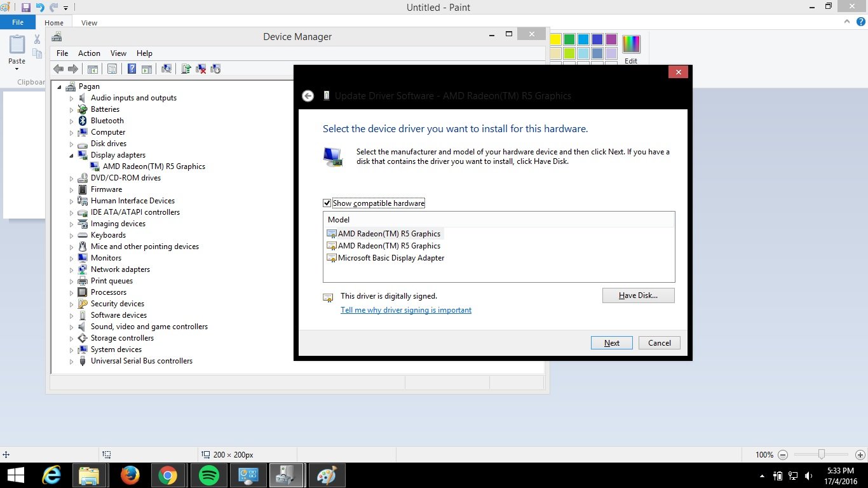Click Redo icon in Paint quick access toolbar

pyautogui.click(x=53, y=8)
